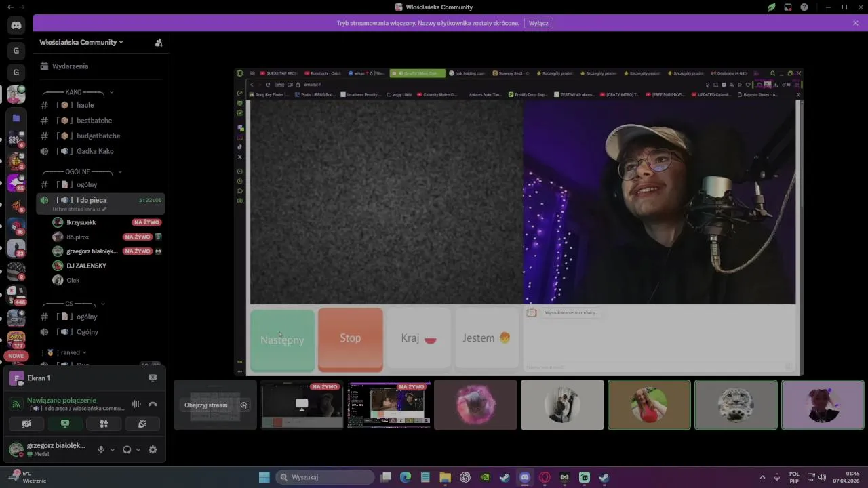This screenshot has height=488, width=868.
Task: Toggle screen share button in voice panel
Action: [x=65, y=424]
